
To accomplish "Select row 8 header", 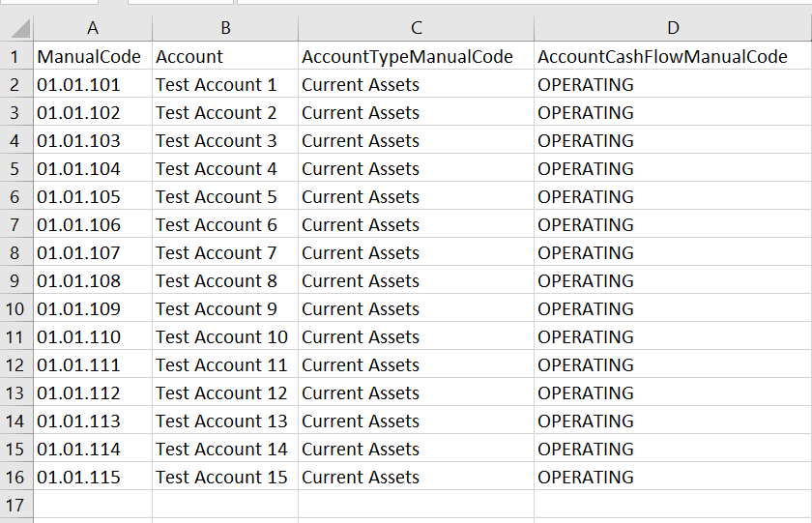I will click(x=16, y=253).
